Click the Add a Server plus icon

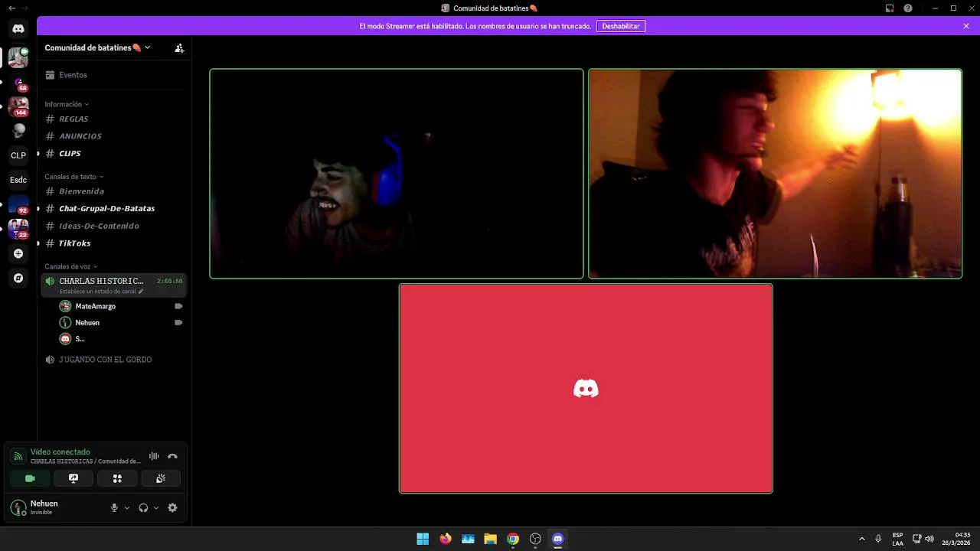pyautogui.click(x=18, y=253)
